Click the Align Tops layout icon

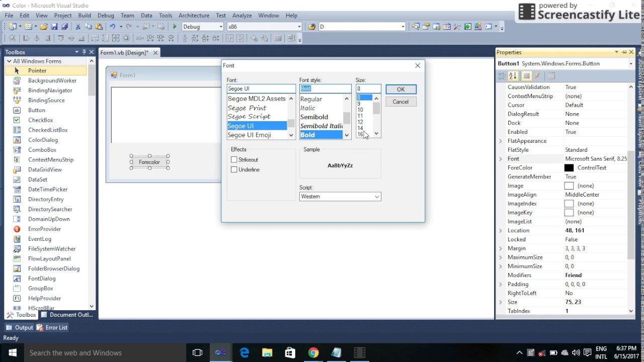(61, 38)
